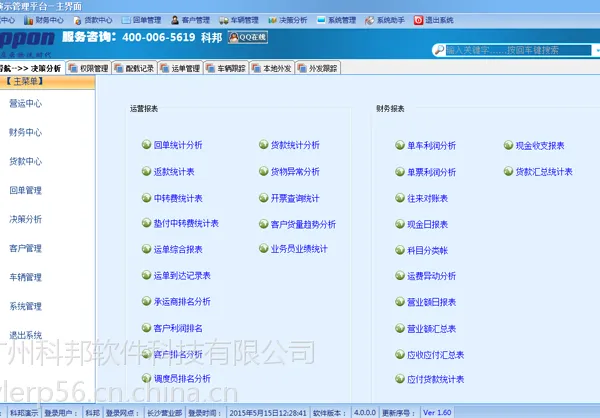Click the 长沙营业部 status bar entry

(x=165, y=413)
